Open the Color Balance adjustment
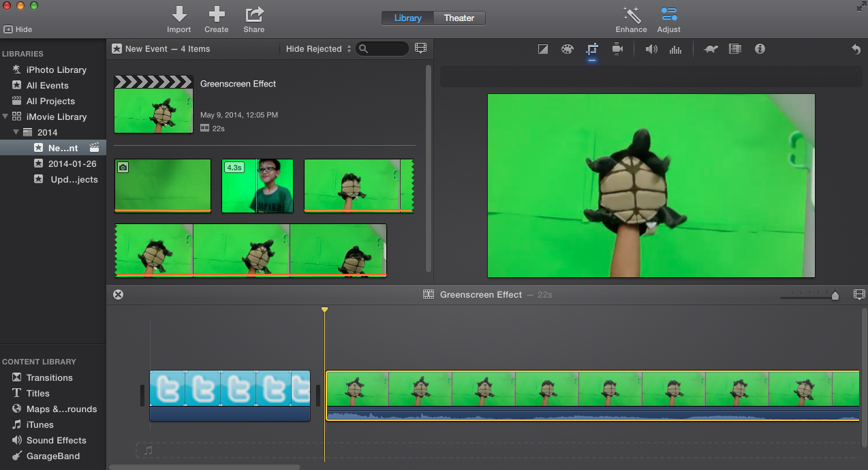 (x=543, y=49)
